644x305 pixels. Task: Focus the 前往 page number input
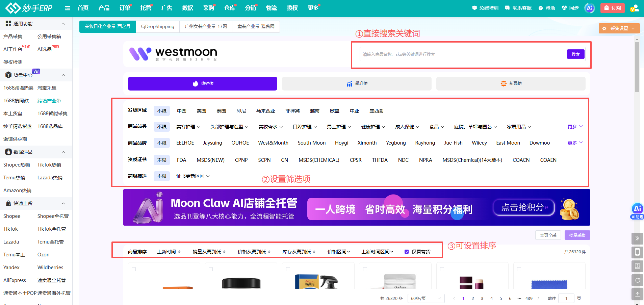coord(566,299)
